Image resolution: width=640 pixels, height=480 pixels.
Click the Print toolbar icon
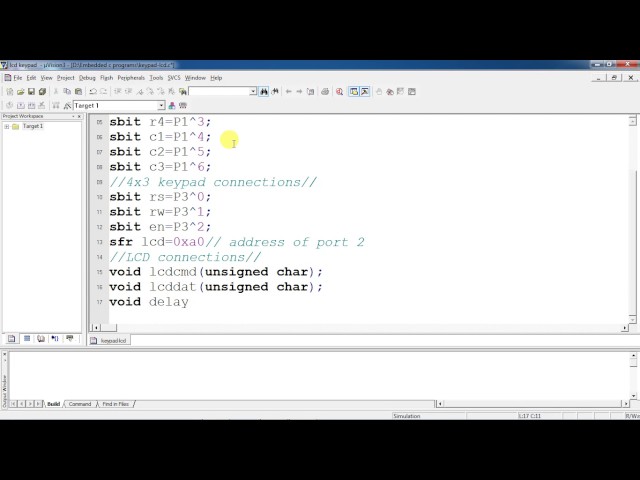pyautogui.click(x=325, y=91)
